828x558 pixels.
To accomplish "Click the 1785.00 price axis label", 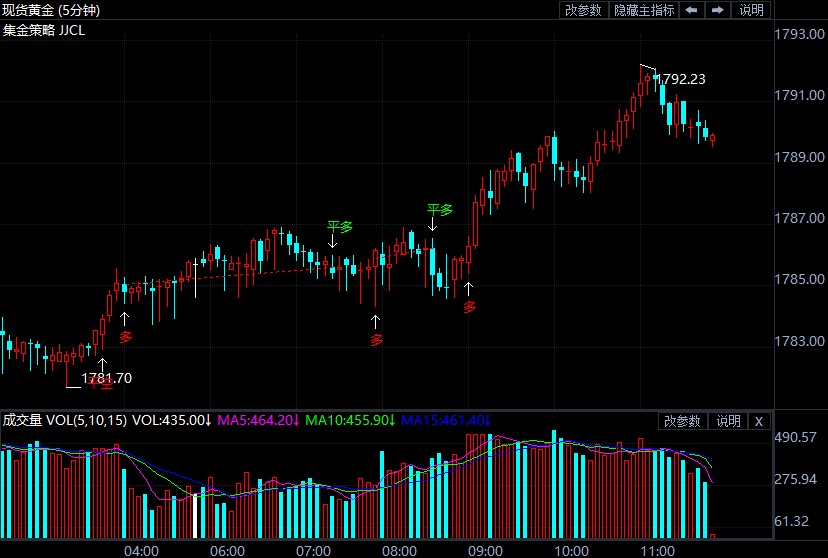I will [x=799, y=279].
